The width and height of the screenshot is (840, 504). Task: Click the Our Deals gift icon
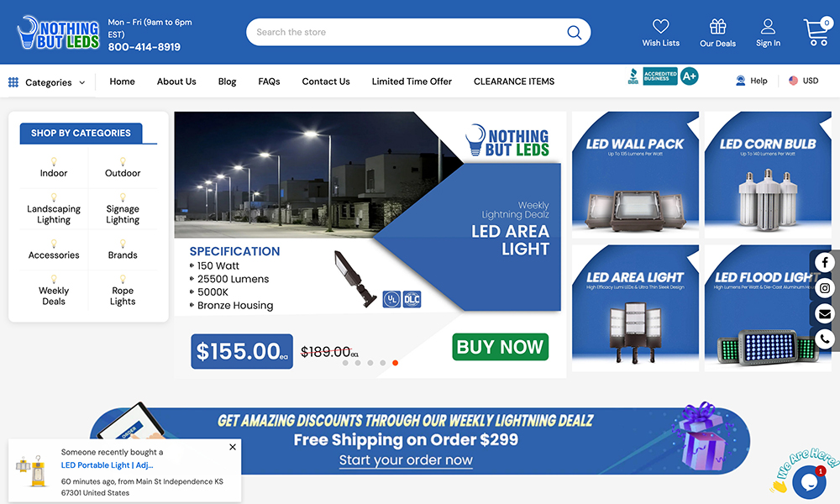click(717, 26)
